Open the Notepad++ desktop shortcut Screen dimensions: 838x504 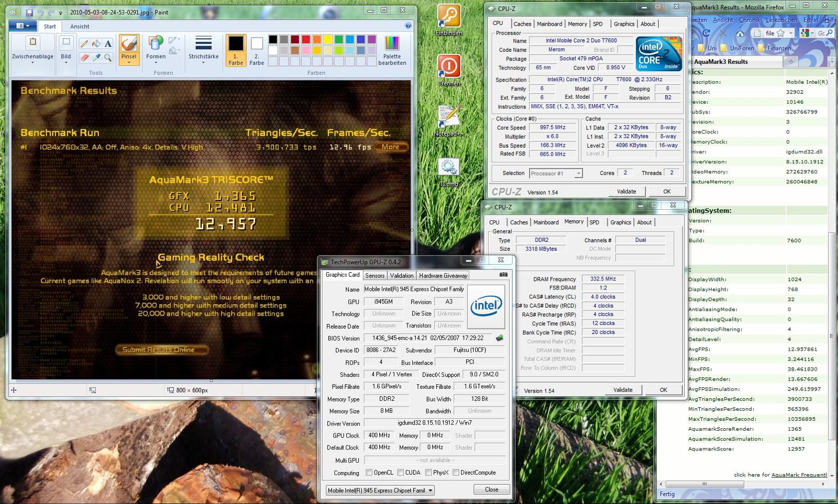(x=449, y=120)
